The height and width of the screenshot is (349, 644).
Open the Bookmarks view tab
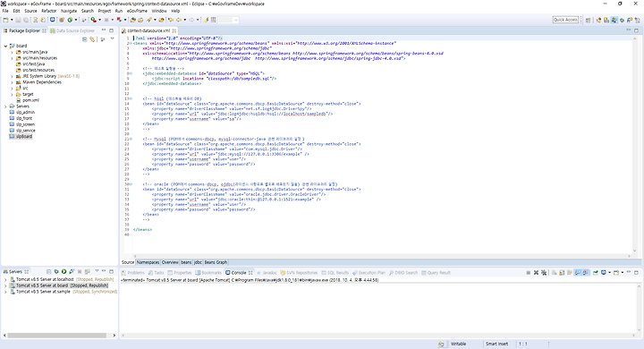(x=208, y=273)
